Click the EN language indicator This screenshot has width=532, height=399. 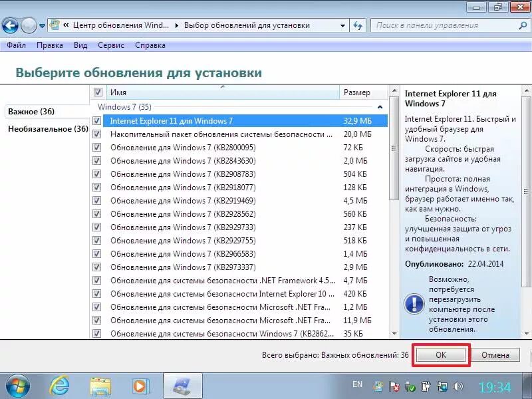point(357,384)
